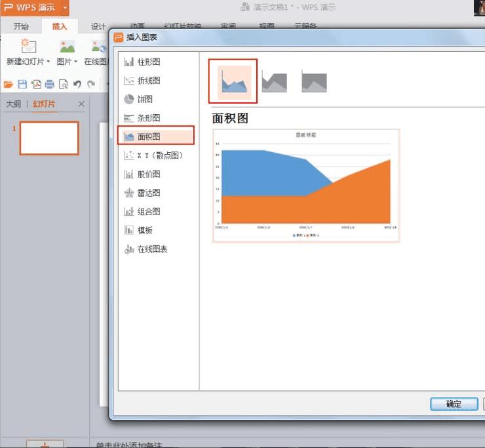Open the 设计 ribbon tab
Viewport: 485px width, 448px height.
(x=98, y=27)
